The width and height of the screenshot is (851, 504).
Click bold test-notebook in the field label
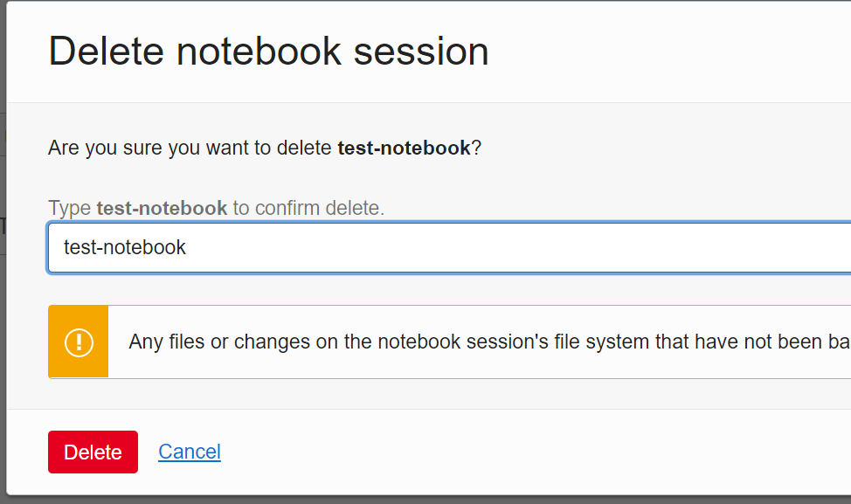point(162,208)
